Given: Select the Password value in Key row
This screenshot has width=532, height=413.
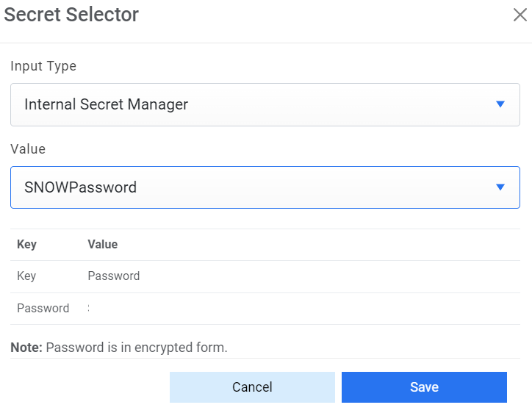Looking at the screenshot, I should tap(113, 276).
